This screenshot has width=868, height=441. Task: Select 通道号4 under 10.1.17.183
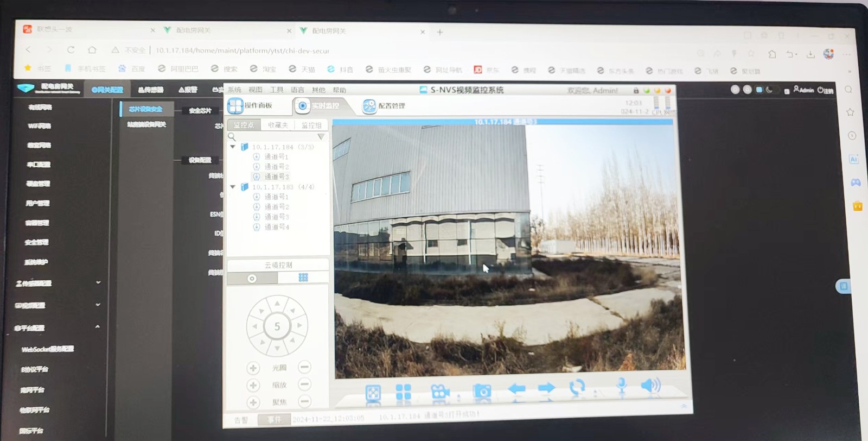276,227
